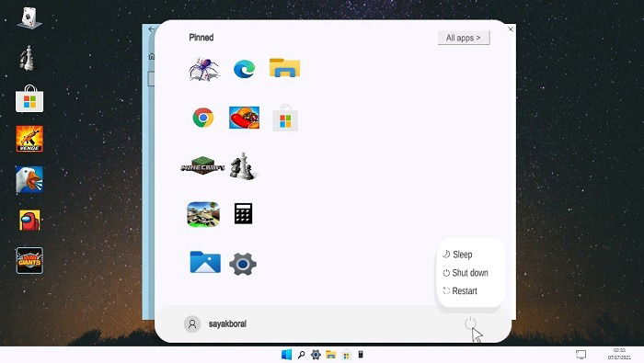
Task: Launch the Chess pinned app
Action: (x=242, y=166)
